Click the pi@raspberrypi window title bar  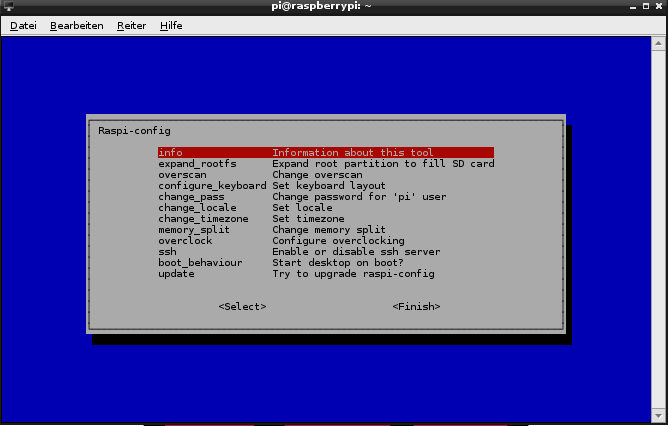pos(334,7)
